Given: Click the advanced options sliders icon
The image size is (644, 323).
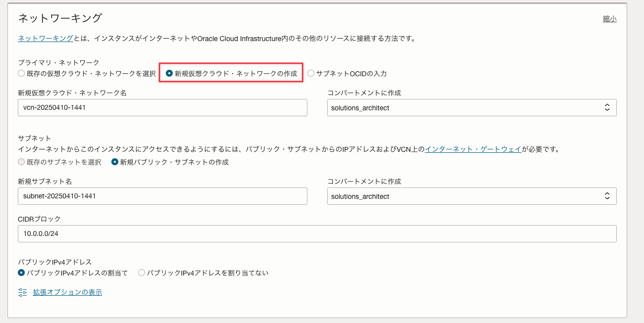Looking at the screenshot, I should point(22,292).
